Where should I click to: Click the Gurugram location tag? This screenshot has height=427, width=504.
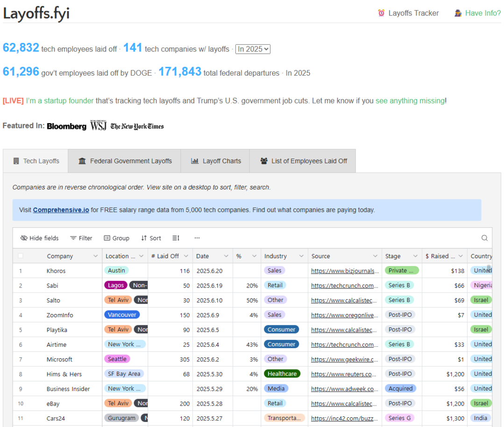pos(121,418)
